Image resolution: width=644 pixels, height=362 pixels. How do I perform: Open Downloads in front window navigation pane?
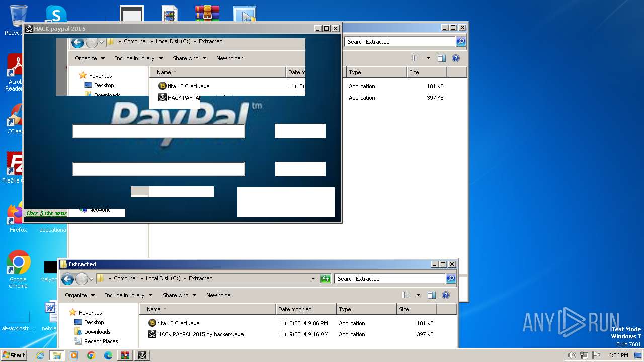[97, 332]
